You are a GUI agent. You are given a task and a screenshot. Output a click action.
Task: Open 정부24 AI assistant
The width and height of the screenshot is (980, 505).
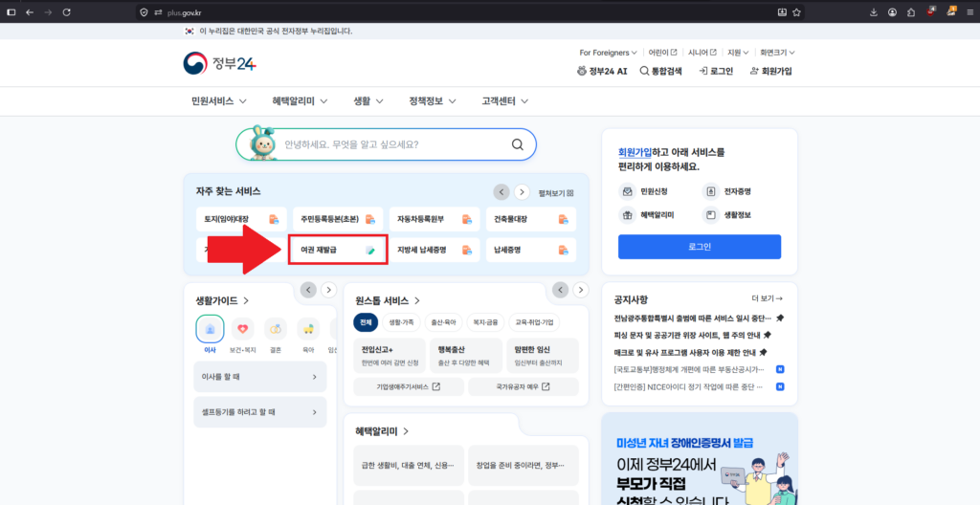pos(602,71)
